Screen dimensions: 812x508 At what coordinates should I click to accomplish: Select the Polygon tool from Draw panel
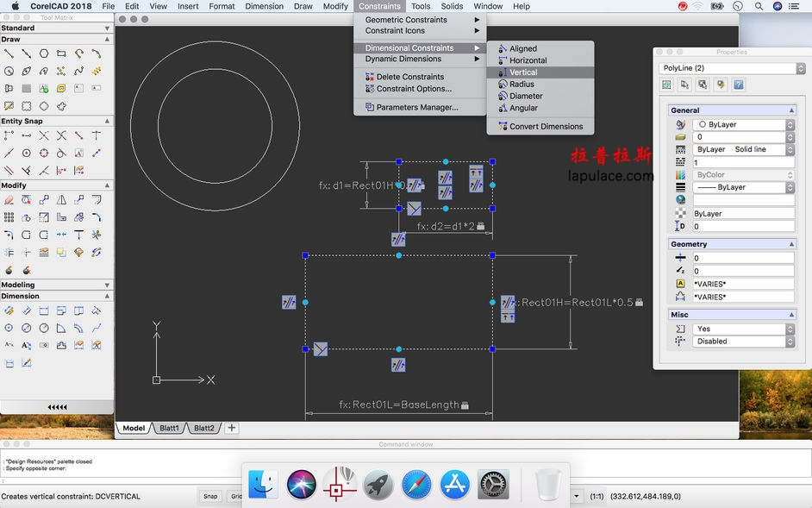coord(44,54)
